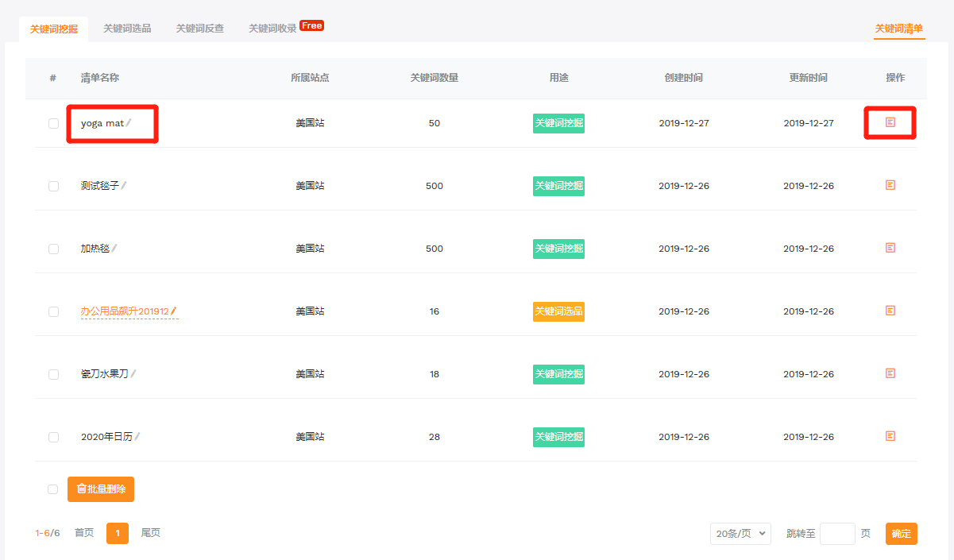Click the 1-6/6 record counter
Screen dimensions: 954x560
48,533
